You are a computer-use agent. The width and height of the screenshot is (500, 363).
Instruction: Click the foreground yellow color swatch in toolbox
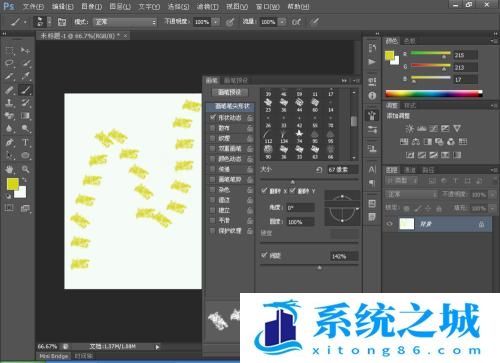[x=13, y=184]
